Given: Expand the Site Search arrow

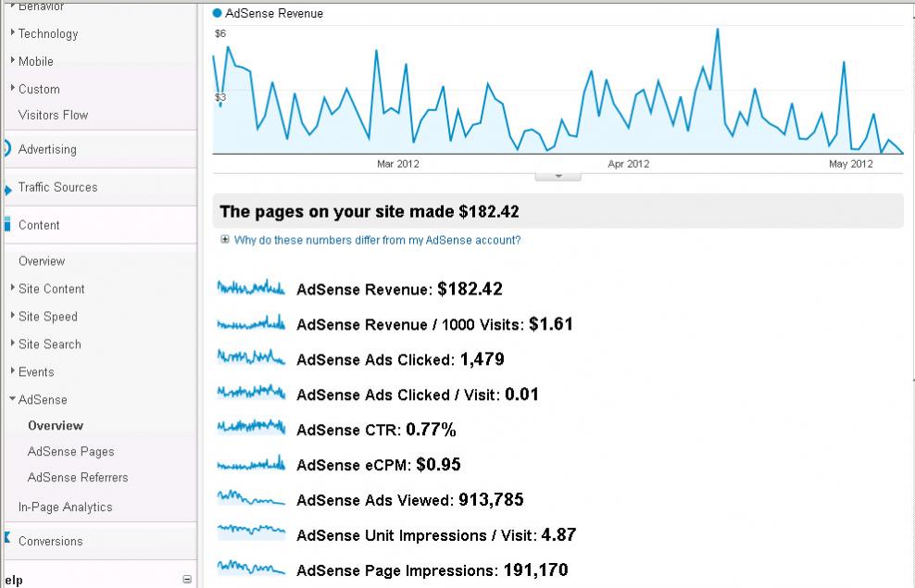Looking at the screenshot, I should tap(13, 343).
